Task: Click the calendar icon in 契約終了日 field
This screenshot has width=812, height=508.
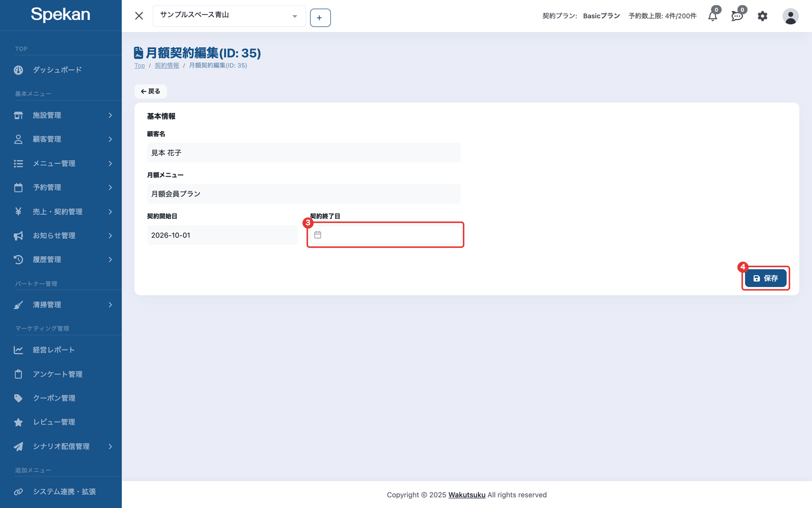Action: point(318,235)
